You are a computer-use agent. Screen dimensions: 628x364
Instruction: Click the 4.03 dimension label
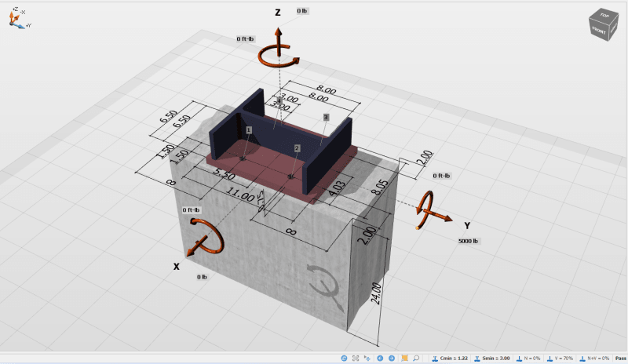tap(337, 189)
